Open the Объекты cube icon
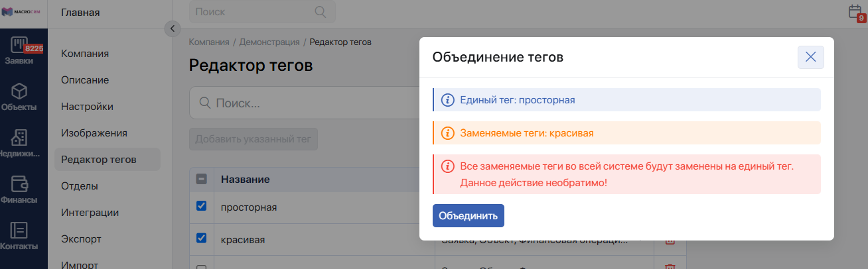This screenshot has width=868, height=269. tap(20, 91)
